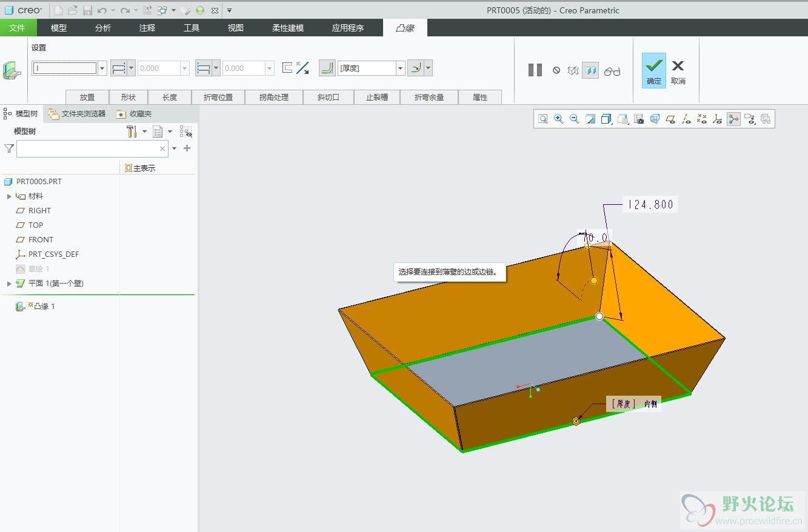Click the Zoom Out magnifier icon
Screen dimensions: 808x532
pyautogui.click(x=575, y=119)
